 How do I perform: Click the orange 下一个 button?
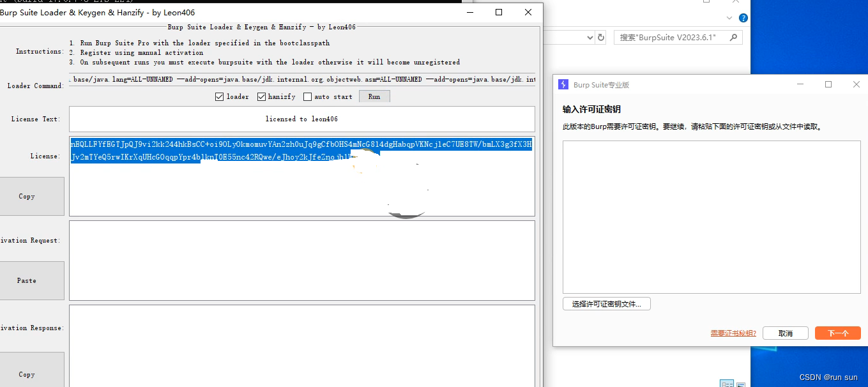[838, 333]
